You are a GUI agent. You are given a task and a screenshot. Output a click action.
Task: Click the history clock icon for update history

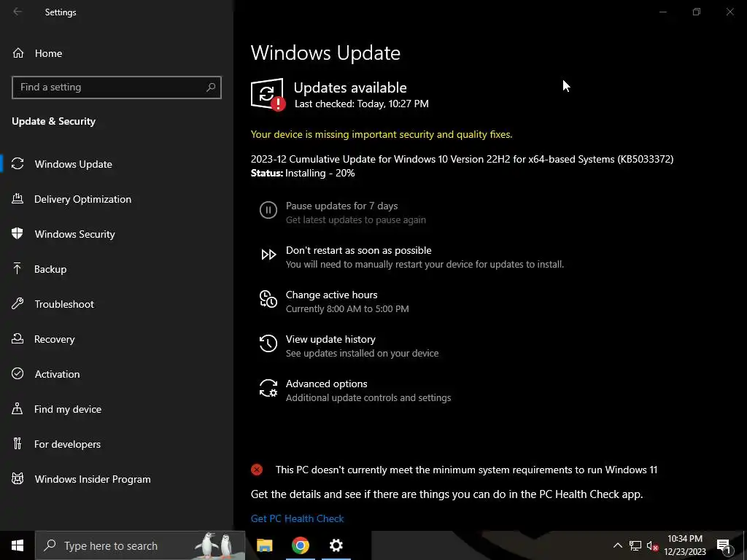point(268,343)
